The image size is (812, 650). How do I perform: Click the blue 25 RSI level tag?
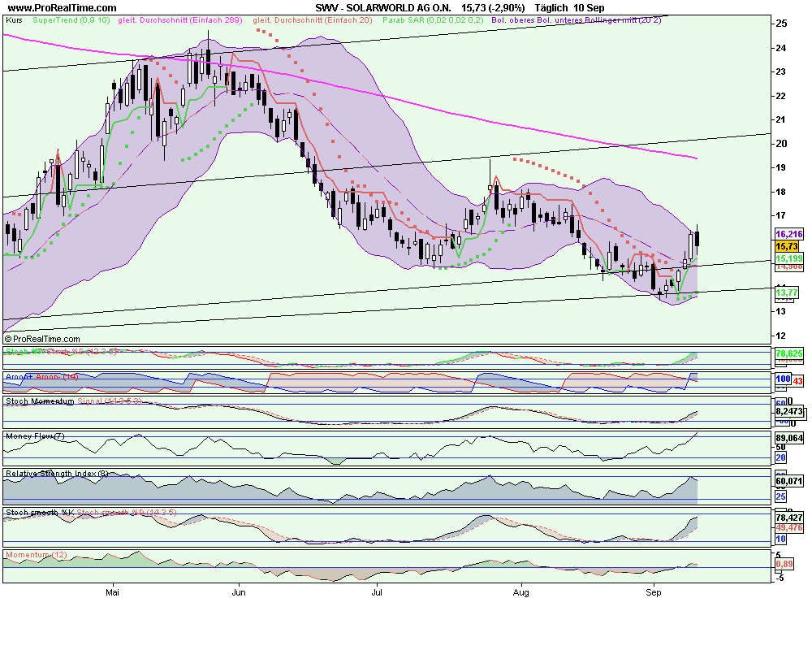780,496
